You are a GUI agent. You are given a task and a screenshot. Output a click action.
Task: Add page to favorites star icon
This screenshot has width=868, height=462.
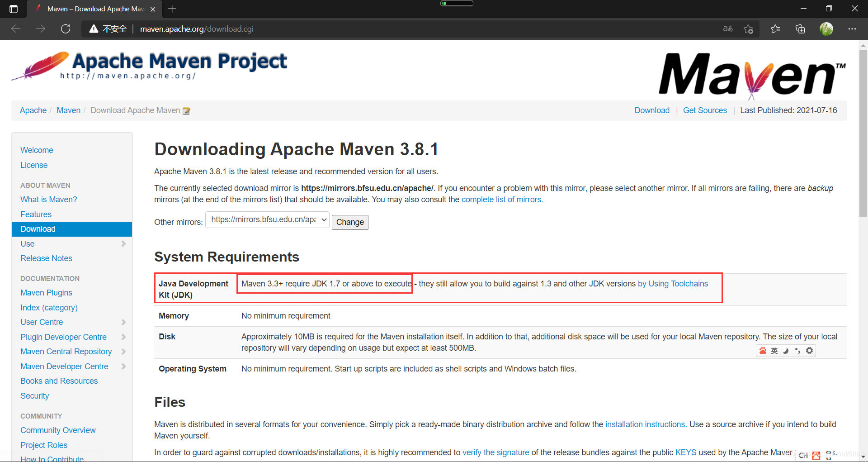click(749, 29)
